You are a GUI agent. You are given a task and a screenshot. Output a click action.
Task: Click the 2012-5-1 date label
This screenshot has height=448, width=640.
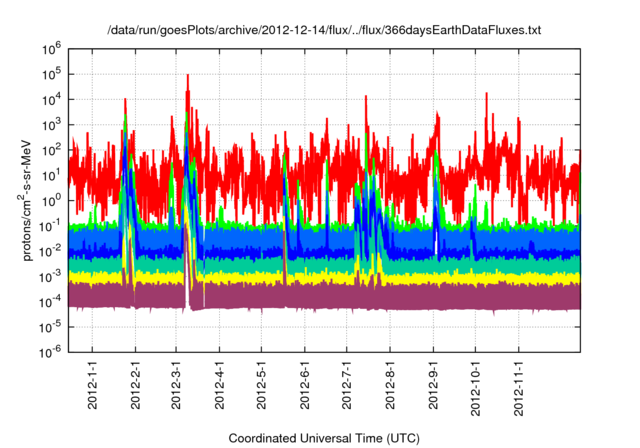261,385
